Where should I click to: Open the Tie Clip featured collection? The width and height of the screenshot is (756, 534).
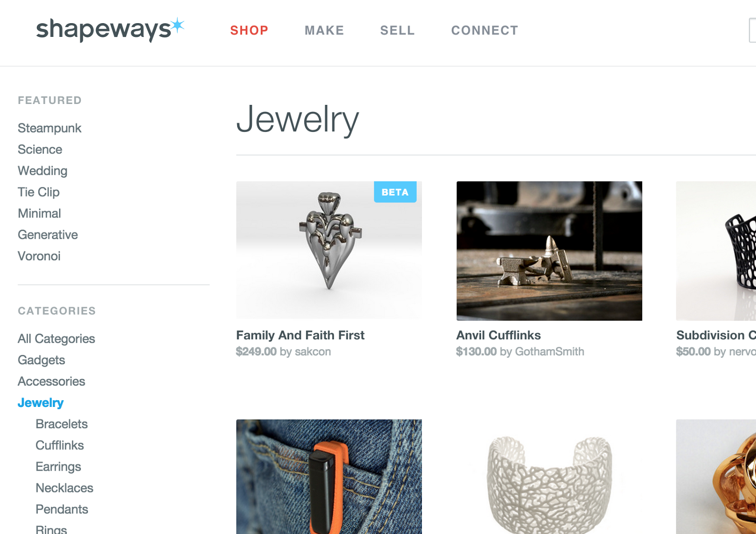click(x=39, y=192)
